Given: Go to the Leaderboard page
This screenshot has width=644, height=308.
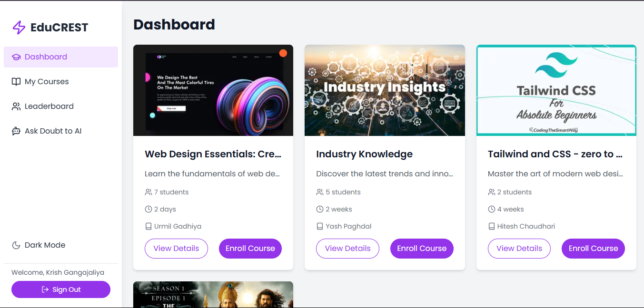Looking at the screenshot, I should 61,106.
